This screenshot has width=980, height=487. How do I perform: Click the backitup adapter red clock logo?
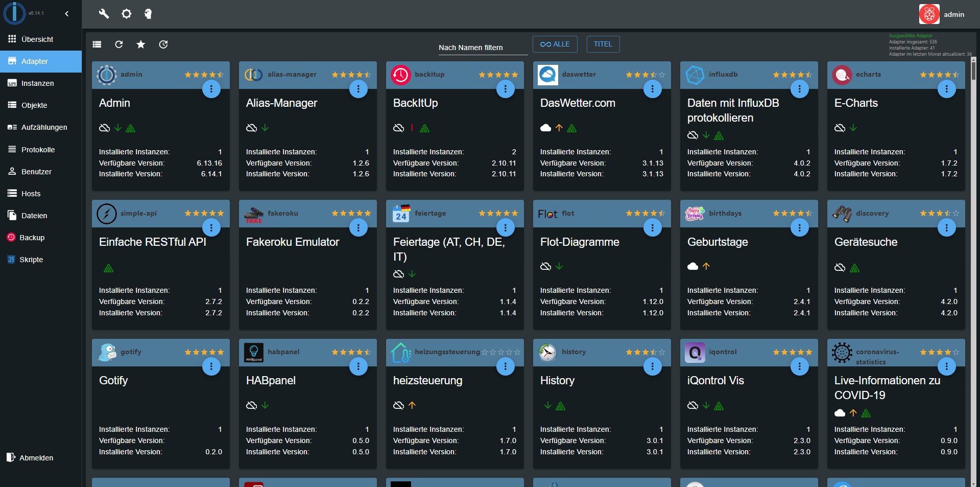[x=401, y=75]
